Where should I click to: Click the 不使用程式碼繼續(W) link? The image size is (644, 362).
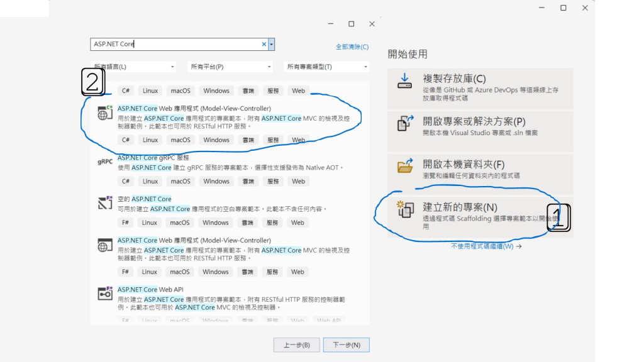[x=486, y=246]
